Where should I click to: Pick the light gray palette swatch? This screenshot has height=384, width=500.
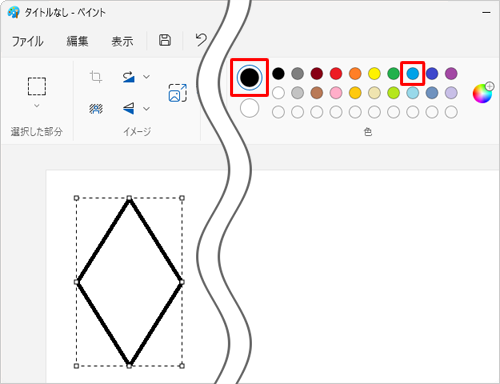tap(297, 93)
